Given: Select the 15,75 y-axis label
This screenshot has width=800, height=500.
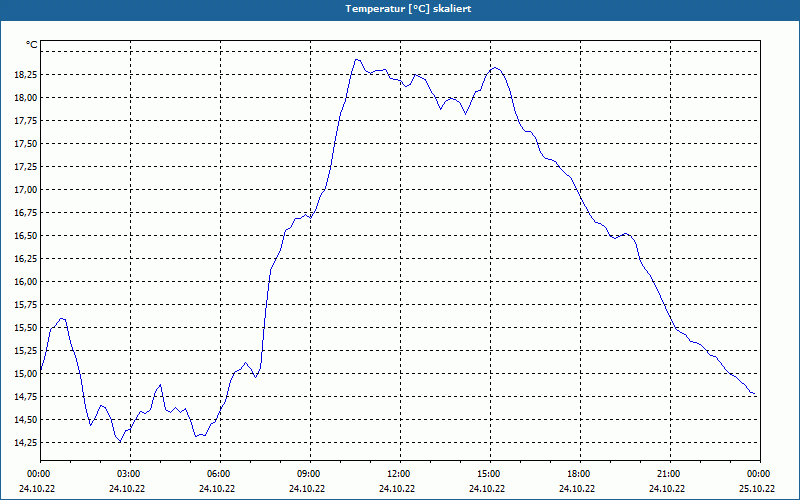Looking at the screenshot, I should click(26, 304).
